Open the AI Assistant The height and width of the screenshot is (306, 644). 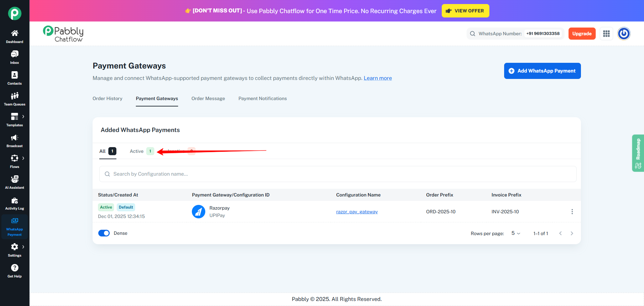pyautogui.click(x=14, y=182)
